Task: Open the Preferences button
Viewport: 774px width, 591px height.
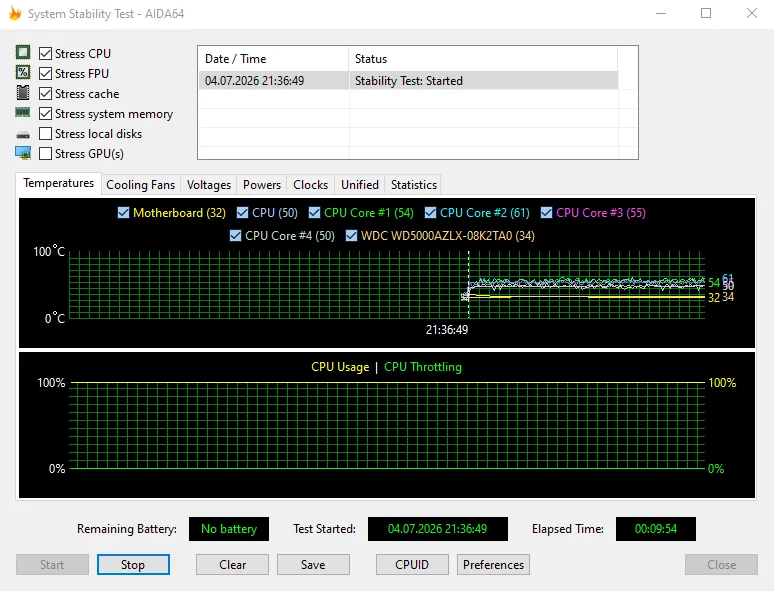Action: point(494,564)
